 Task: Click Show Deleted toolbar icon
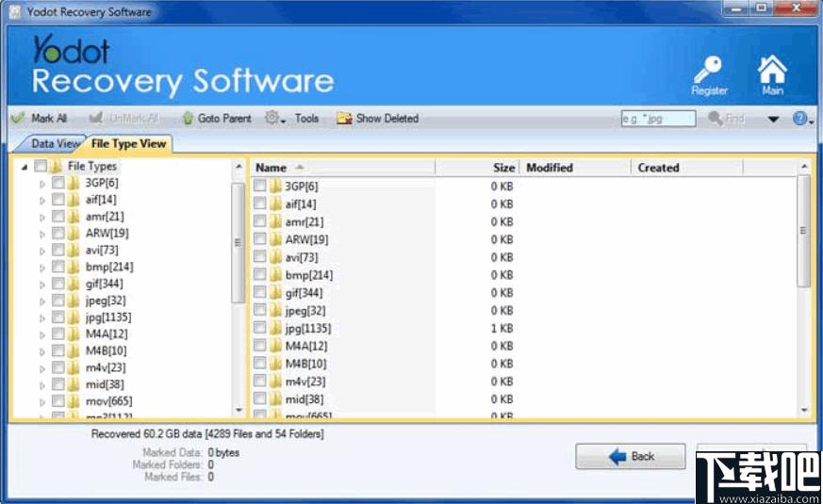(344, 119)
